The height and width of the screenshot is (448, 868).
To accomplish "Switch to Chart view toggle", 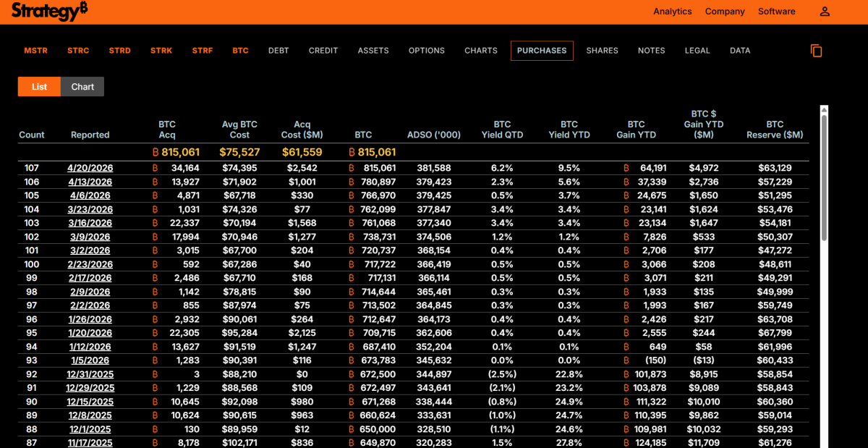I will pyautogui.click(x=82, y=87).
